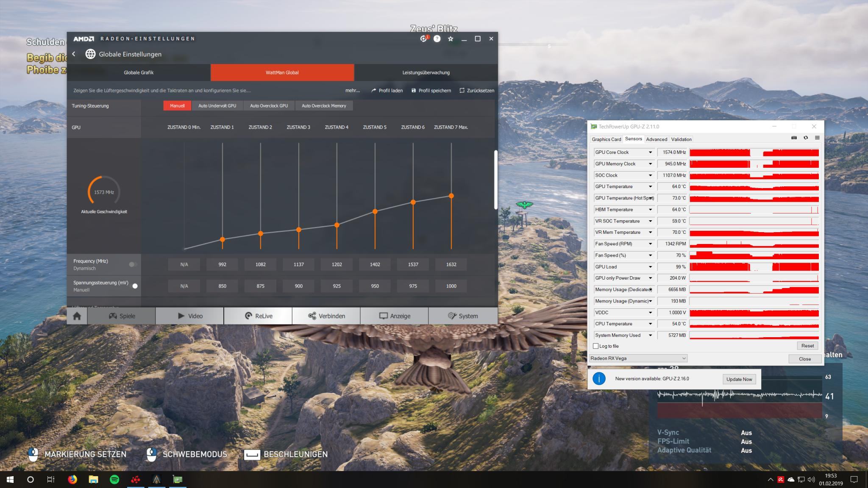Open VDDC sensor dropdown
The height and width of the screenshot is (488, 868).
(650, 313)
